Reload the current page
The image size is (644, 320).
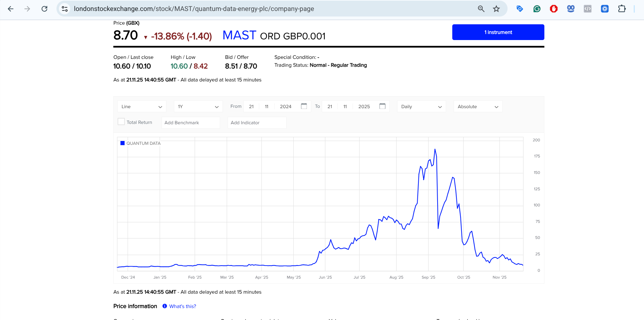click(x=45, y=9)
